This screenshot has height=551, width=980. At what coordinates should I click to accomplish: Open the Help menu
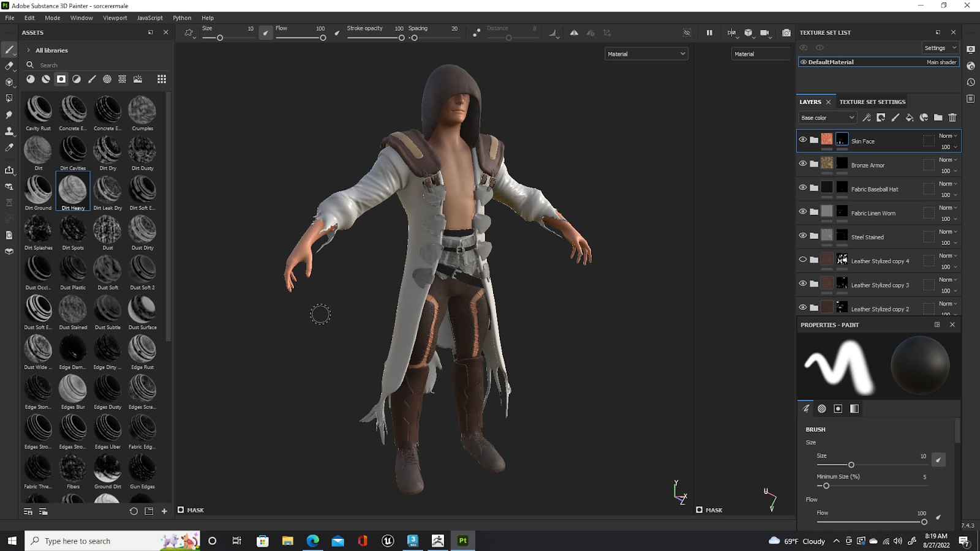(208, 18)
